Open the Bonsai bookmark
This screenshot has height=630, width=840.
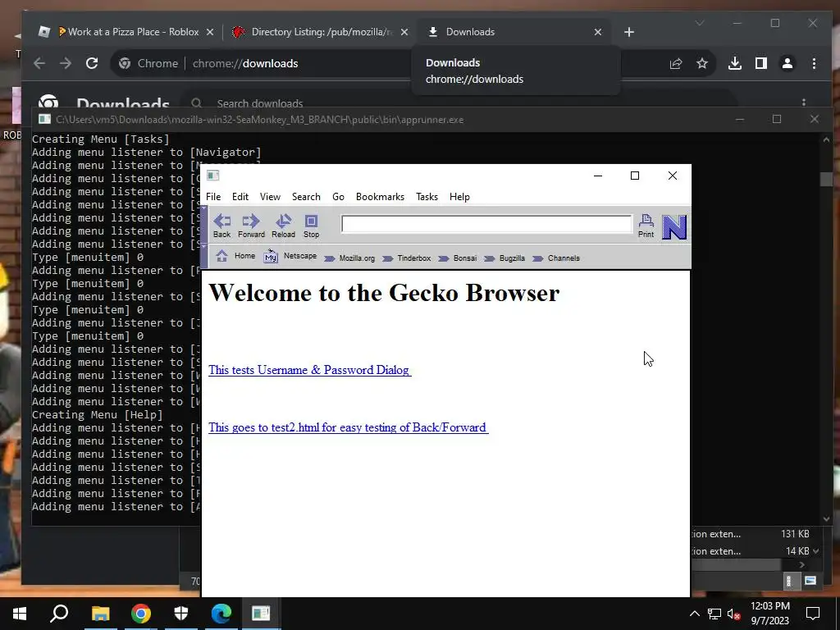458,258
